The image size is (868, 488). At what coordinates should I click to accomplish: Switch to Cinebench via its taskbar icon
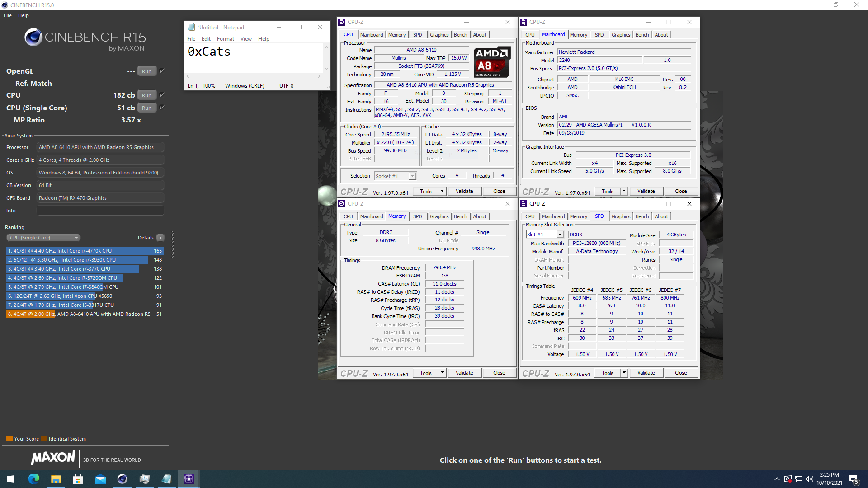[x=122, y=479]
